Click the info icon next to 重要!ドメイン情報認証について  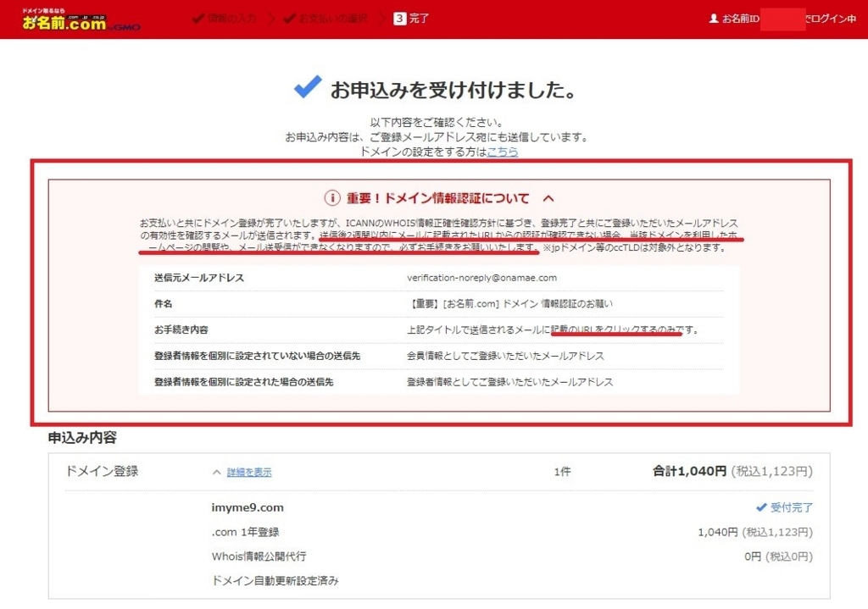click(331, 198)
